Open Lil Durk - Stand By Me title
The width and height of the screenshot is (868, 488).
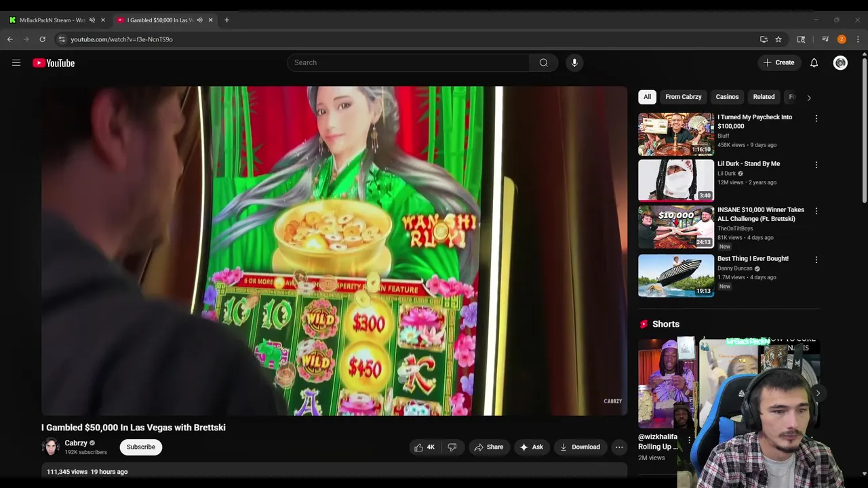749,164
